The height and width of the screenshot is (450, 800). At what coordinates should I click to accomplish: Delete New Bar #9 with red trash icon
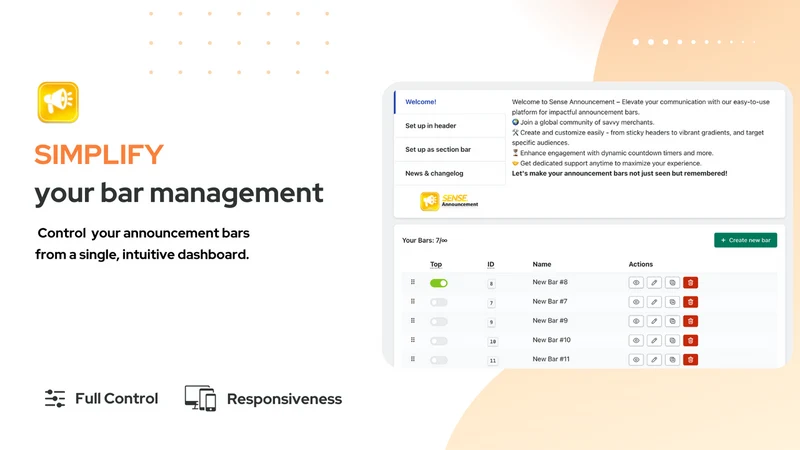pyautogui.click(x=690, y=321)
